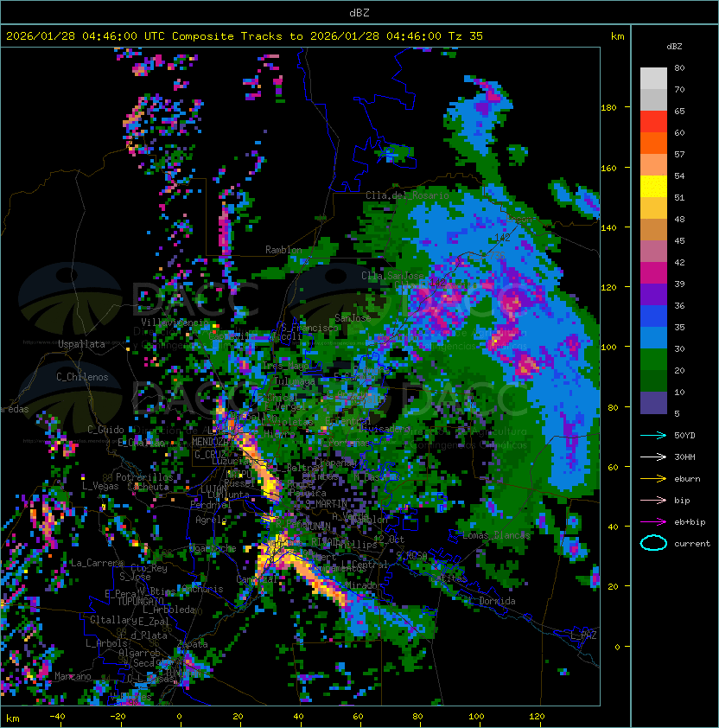This screenshot has width=719, height=728.
Task: Click the 'dBZ' title at top center
Action: click(x=359, y=13)
